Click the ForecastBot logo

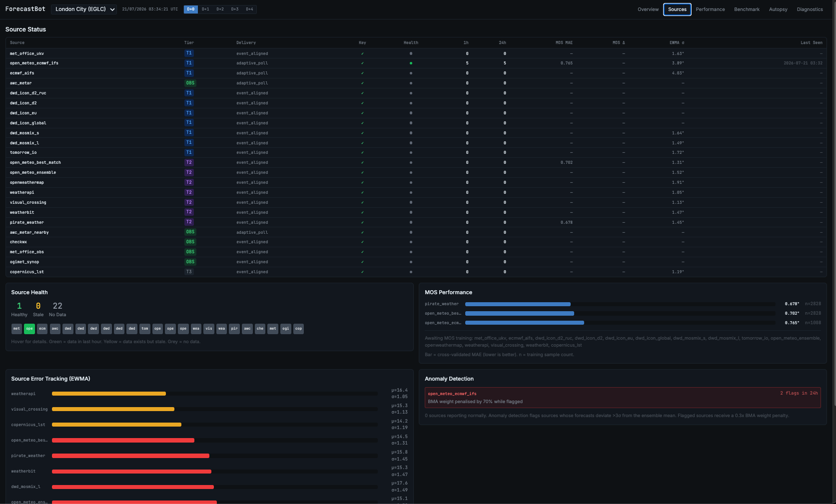click(x=25, y=9)
